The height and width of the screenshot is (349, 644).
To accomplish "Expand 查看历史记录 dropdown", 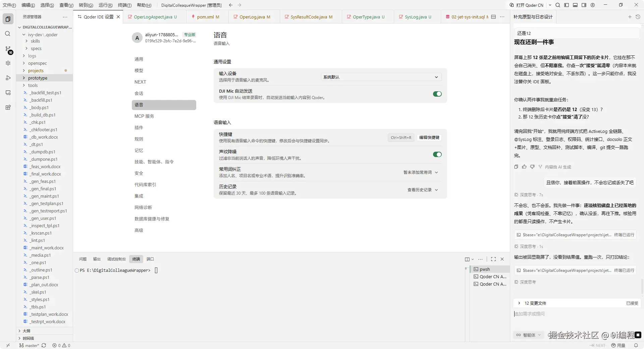I will pyautogui.click(x=423, y=190).
